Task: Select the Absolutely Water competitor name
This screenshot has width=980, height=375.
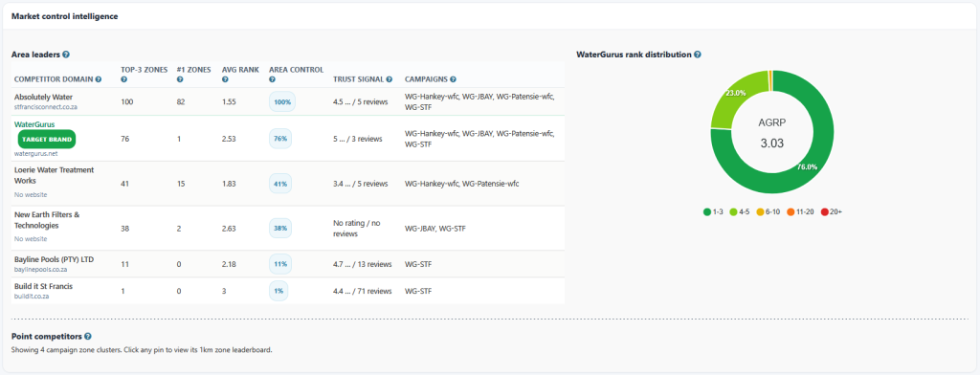Action: (x=44, y=98)
